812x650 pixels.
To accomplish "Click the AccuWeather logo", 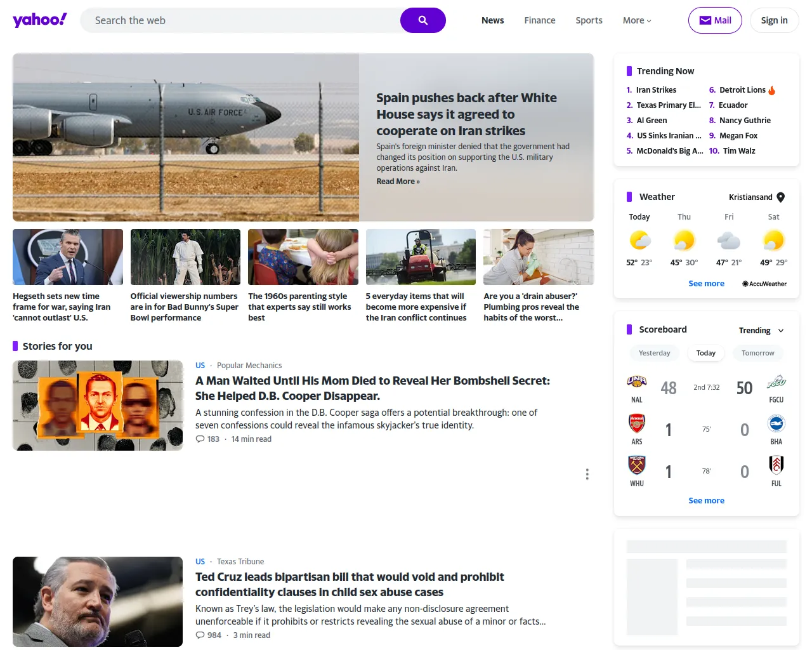I will (764, 284).
